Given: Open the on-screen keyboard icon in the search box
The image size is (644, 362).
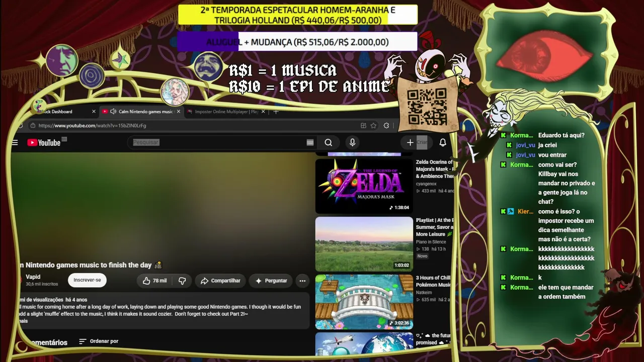Looking at the screenshot, I should point(310,142).
